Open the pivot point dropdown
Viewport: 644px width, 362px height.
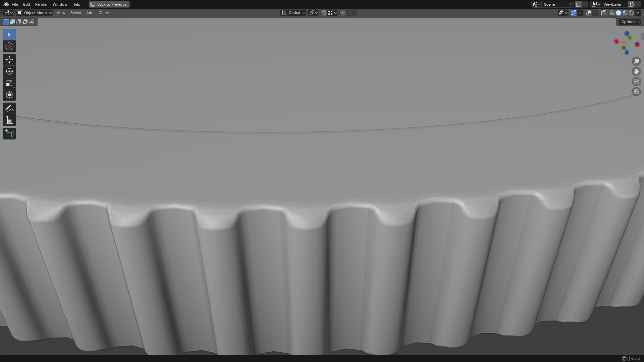[313, 13]
